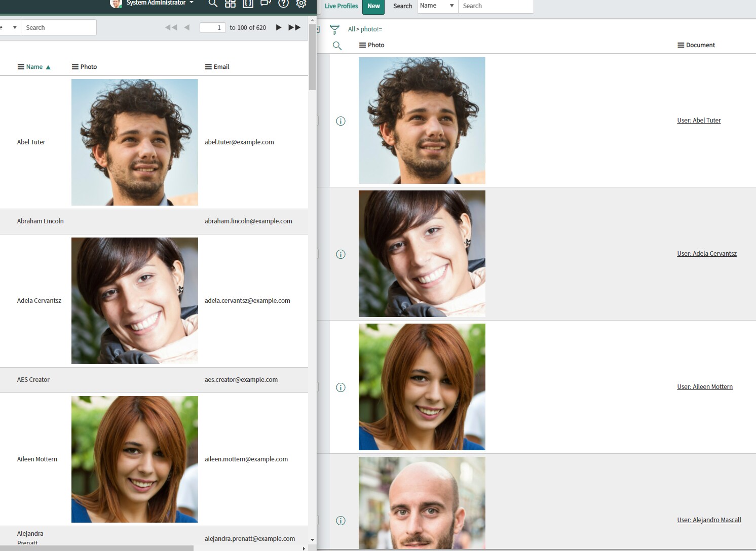Open the System Administrator user menu
Viewport: 756px width, 551px height.
tap(159, 3)
